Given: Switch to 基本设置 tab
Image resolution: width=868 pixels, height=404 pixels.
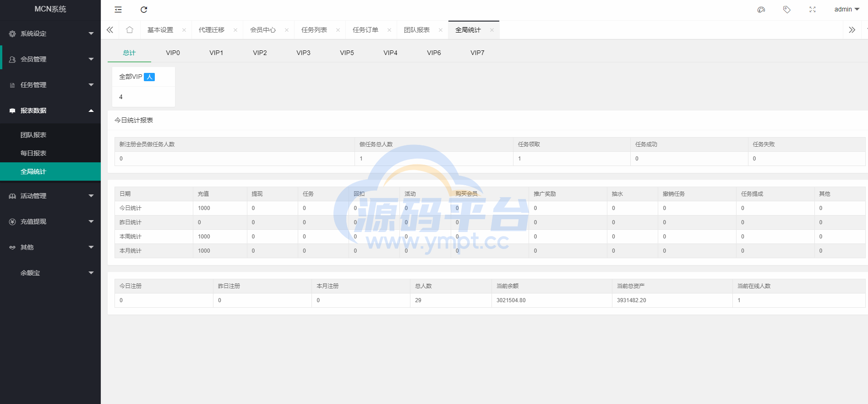Looking at the screenshot, I should tap(160, 30).
